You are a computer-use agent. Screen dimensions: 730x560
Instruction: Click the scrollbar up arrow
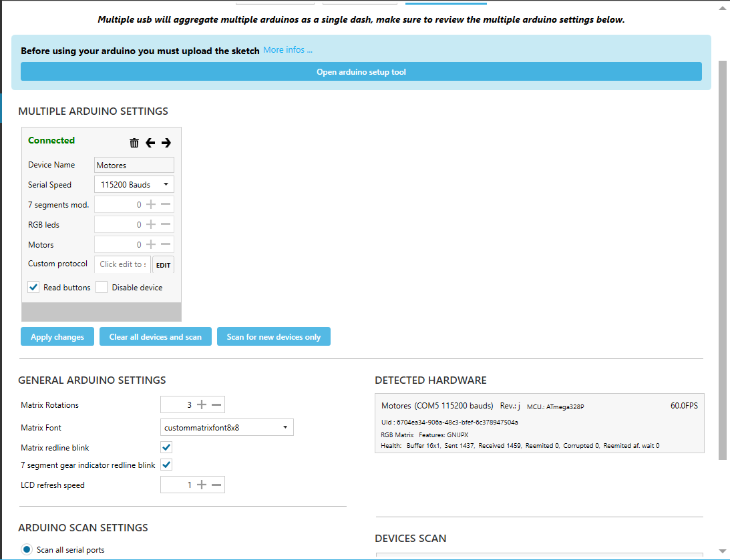[723, 8]
